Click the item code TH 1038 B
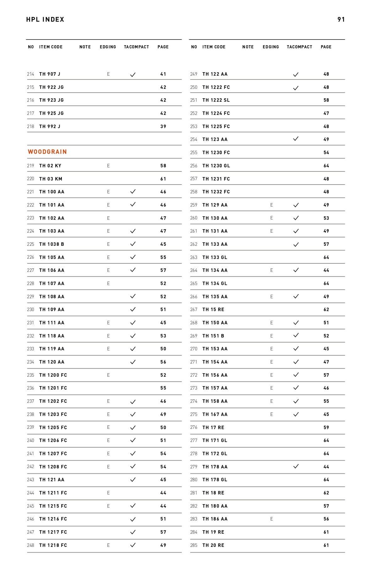 51,244
